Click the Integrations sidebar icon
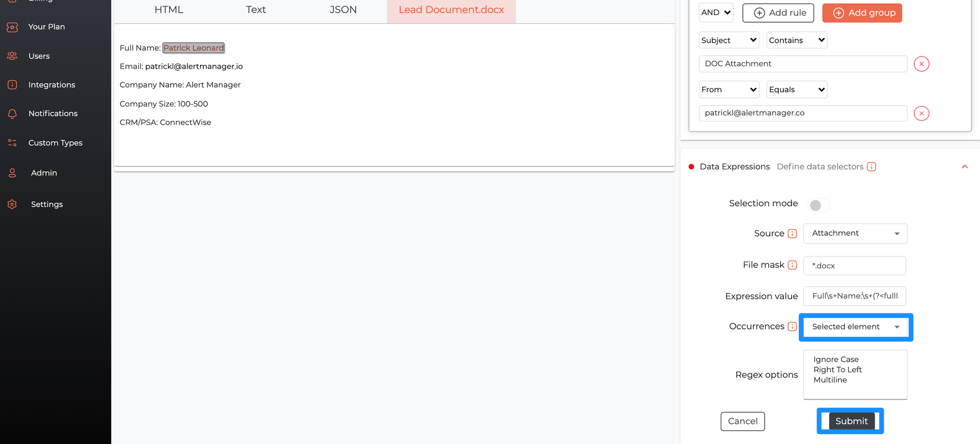Image resolution: width=980 pixels, height=444 pixels. [x=12, y=85]
